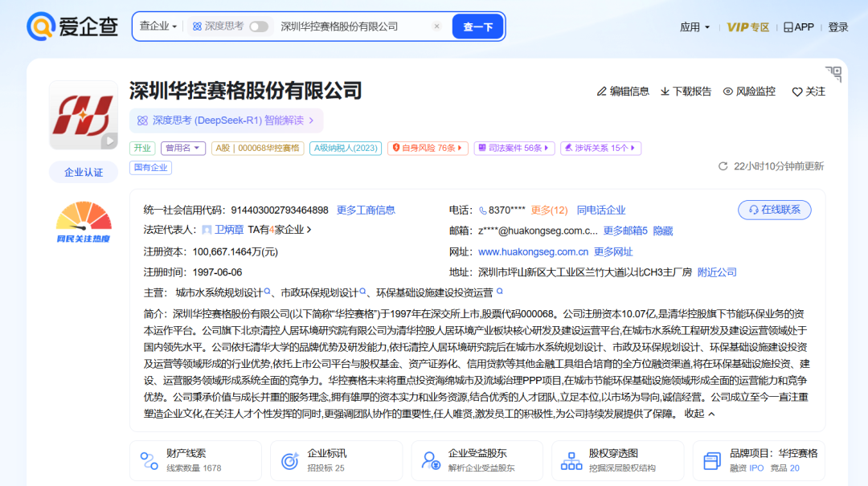This screenshot has height=486, width=868.
Task: Click the 风险监控 eye icon
Action: click(x=728, y=92)
